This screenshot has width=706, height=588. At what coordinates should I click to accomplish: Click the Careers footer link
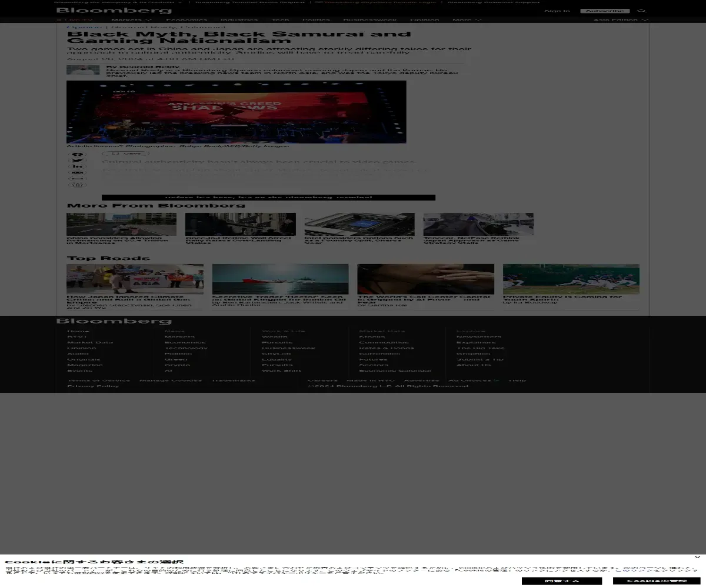coord(322,380)
